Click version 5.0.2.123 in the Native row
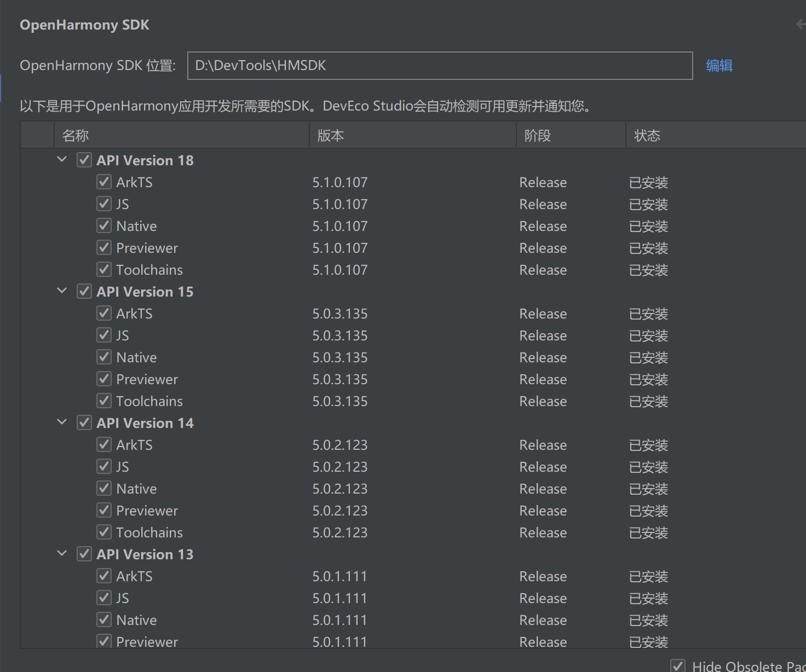 [x=340, y=489]
